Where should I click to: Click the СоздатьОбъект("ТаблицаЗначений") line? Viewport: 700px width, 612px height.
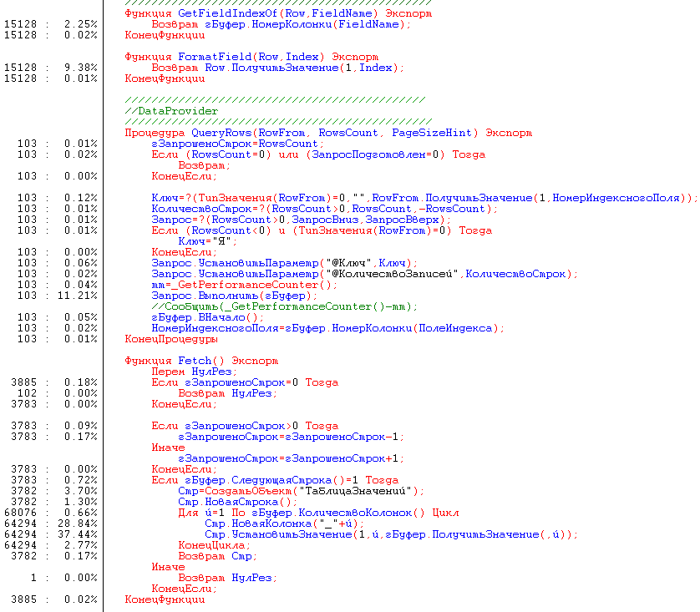[x=302, y=491]
